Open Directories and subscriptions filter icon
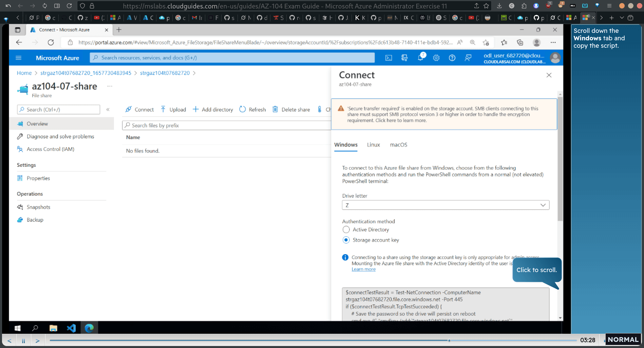The height and width of the screenshot is (348, 644). [404, 58]
